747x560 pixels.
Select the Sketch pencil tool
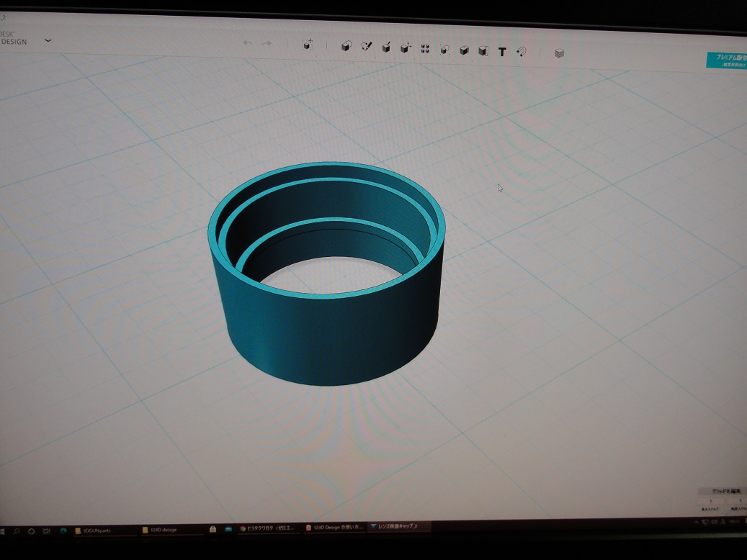(x=367, y=46)
